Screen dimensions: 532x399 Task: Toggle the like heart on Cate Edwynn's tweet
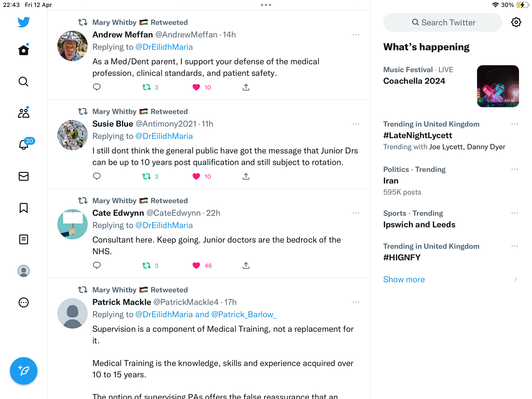(196, 266)
